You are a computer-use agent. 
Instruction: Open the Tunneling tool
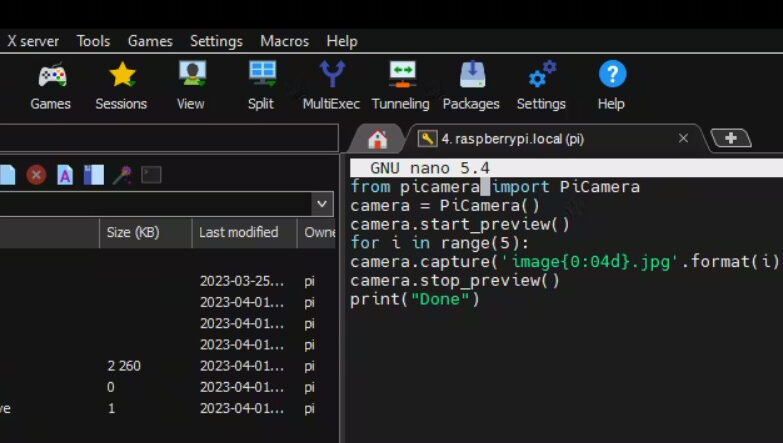tap(401, 85)
